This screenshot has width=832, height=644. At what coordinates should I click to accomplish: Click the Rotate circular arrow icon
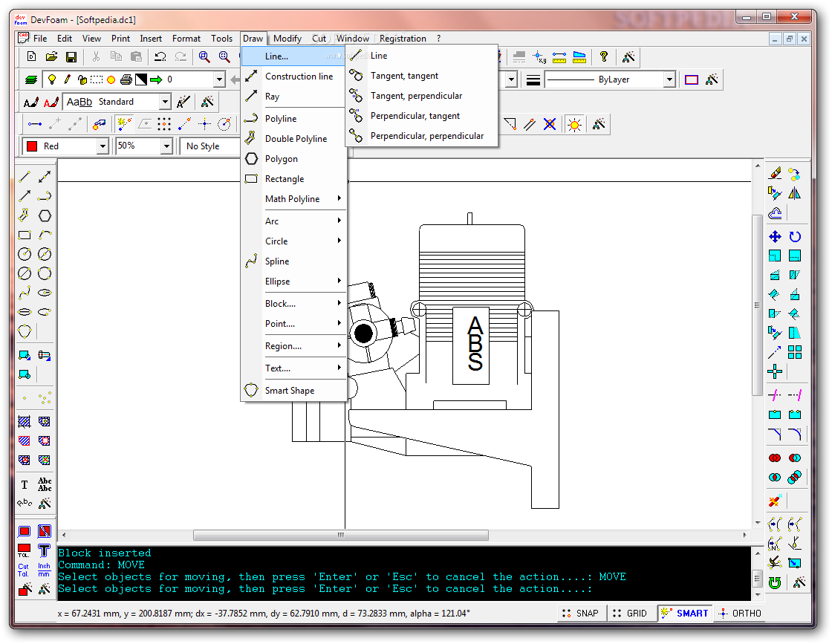tap(795, 237)
